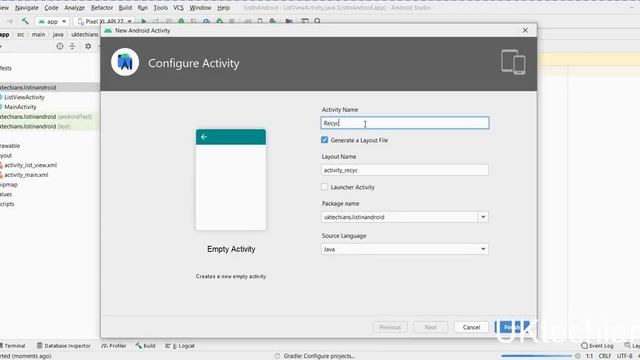Click the disabled Previous button
Screen dimensions: 640x360
click(x=390, y=327)
